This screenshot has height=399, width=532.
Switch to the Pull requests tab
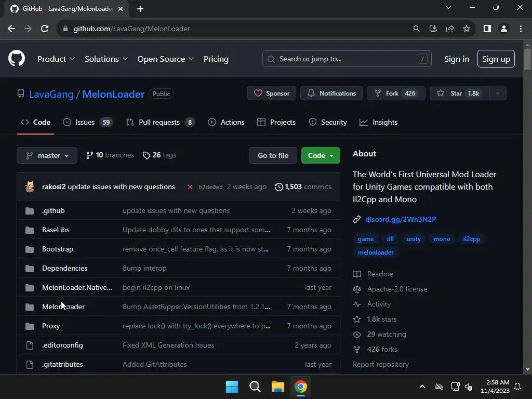click(160, 123)
